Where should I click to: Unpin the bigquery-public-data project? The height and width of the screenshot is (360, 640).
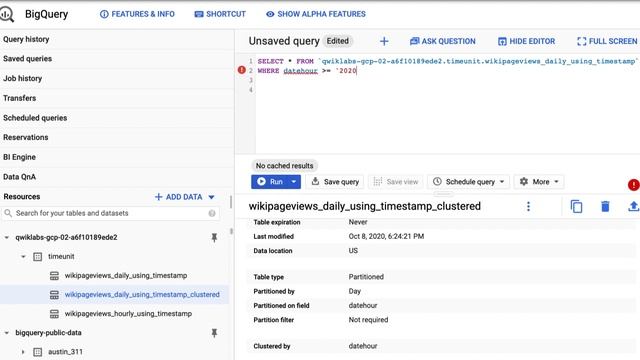pyautogui.click(x=214, y=333)
